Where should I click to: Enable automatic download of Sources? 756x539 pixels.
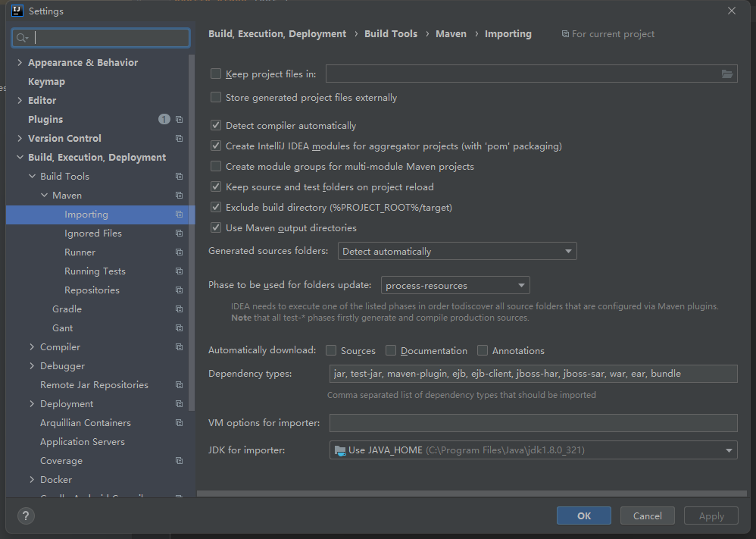point(330,350)
